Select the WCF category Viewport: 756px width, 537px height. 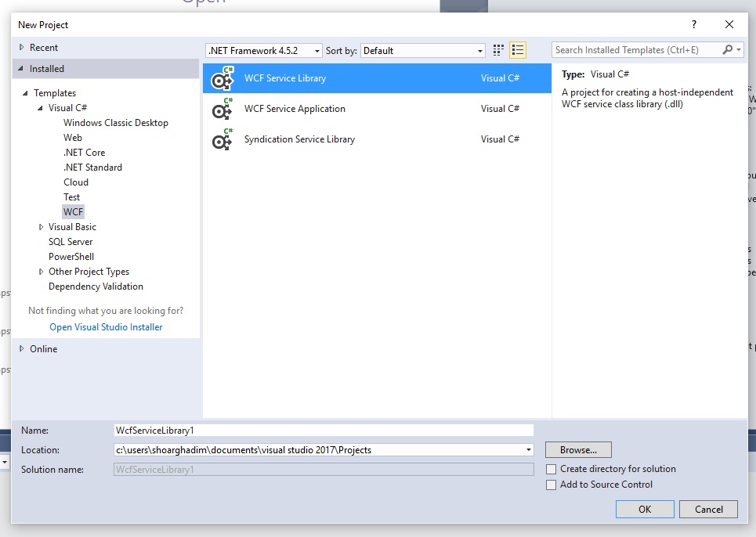click(73, 212)
